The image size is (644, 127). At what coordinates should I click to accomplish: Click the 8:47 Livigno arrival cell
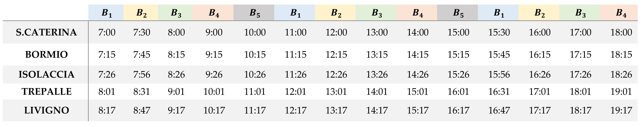click(142, 110)
